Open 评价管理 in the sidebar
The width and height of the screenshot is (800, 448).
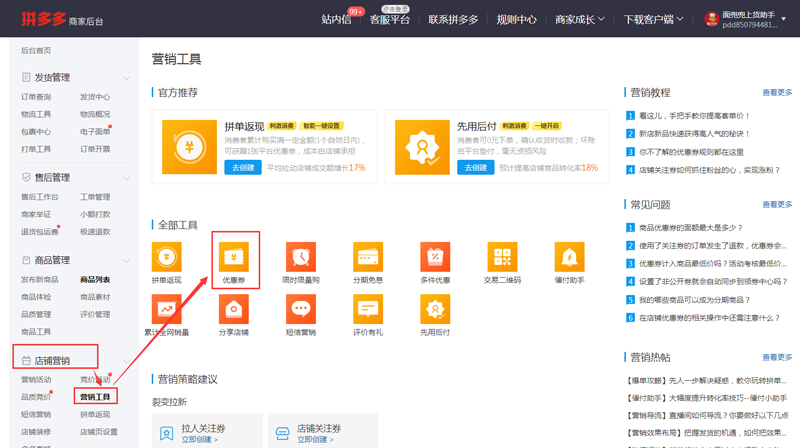click(x=95, y=314)
